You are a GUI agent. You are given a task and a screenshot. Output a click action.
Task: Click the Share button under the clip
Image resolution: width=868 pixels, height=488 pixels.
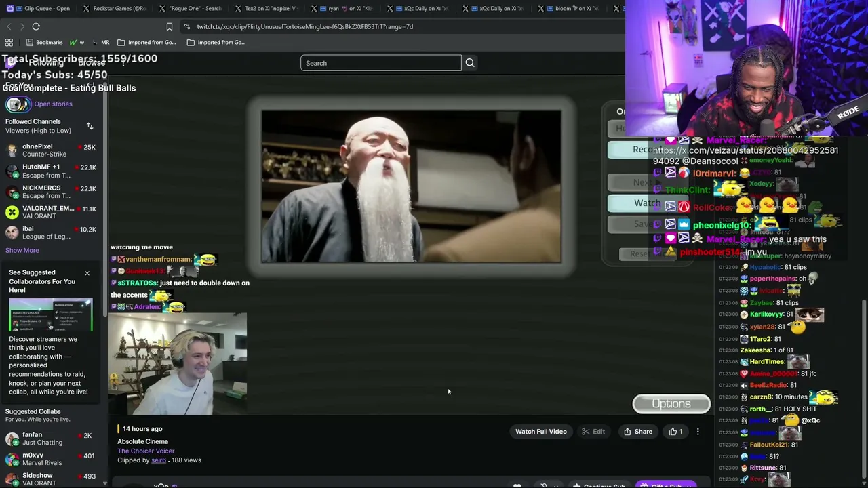point(638,432)
